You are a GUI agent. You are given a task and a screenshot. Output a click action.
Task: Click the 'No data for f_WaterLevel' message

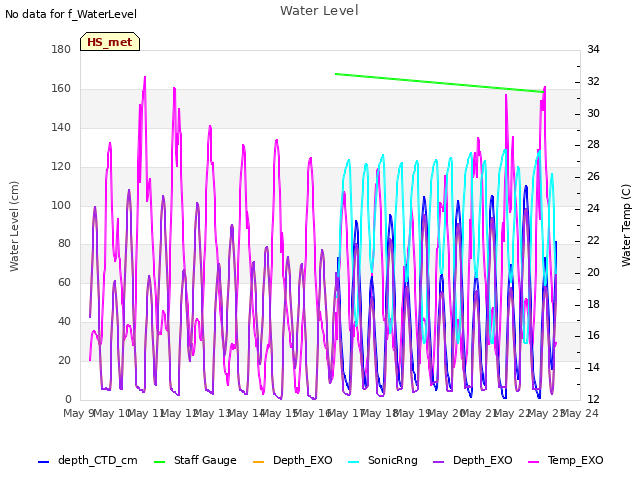click(x=71, y=14)
